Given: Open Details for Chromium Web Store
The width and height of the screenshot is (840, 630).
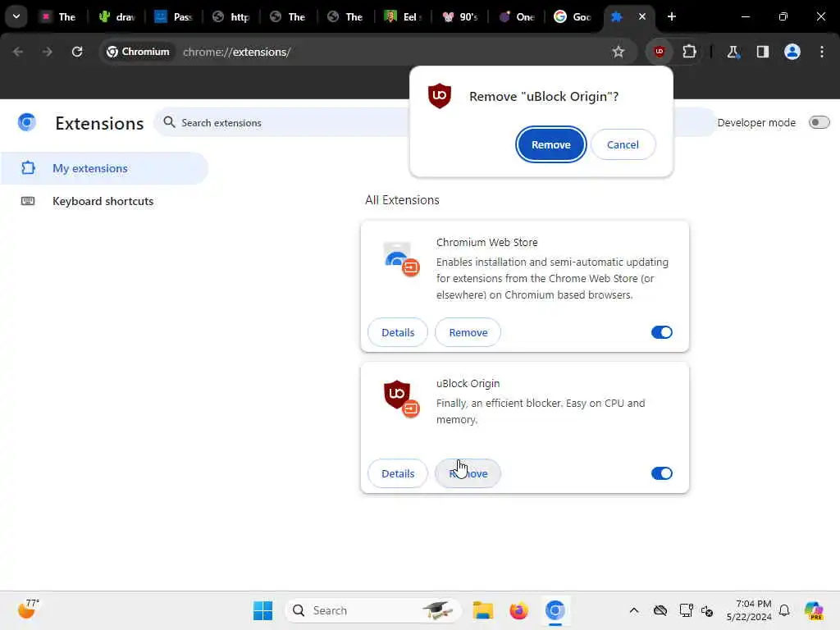Looking at the screenshot, I should pyautogui.click(x=398, y=333).
